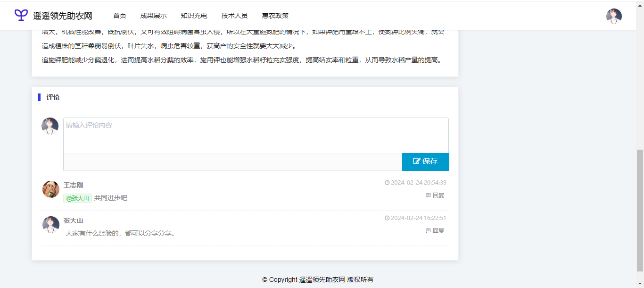Navigate to 技术人员

coord(234,16)
